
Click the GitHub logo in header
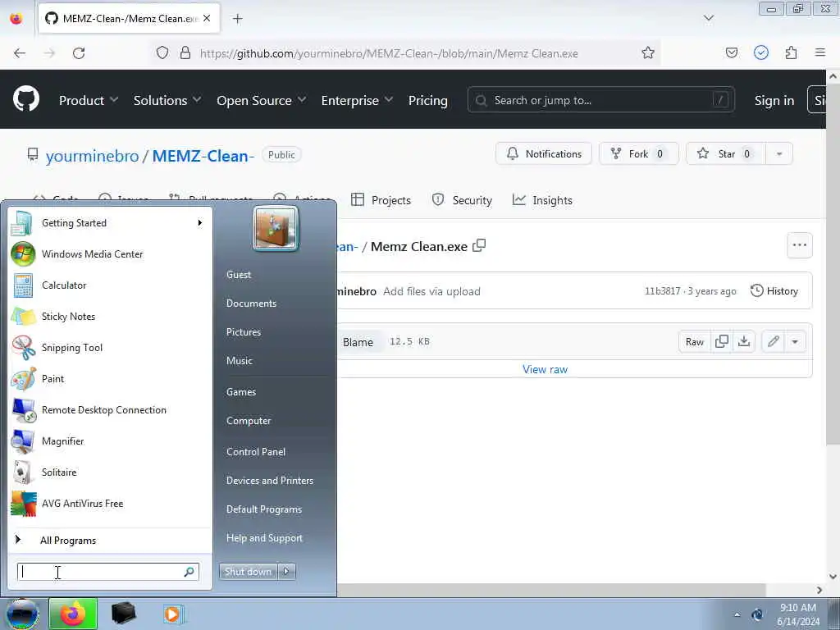(26, 99)
